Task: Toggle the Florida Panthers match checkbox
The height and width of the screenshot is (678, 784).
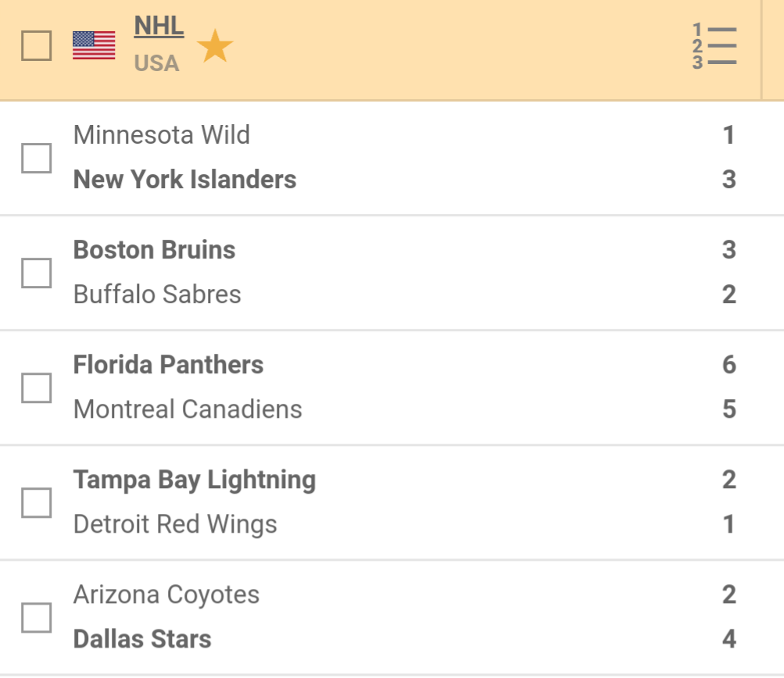Action: (37, 387)
